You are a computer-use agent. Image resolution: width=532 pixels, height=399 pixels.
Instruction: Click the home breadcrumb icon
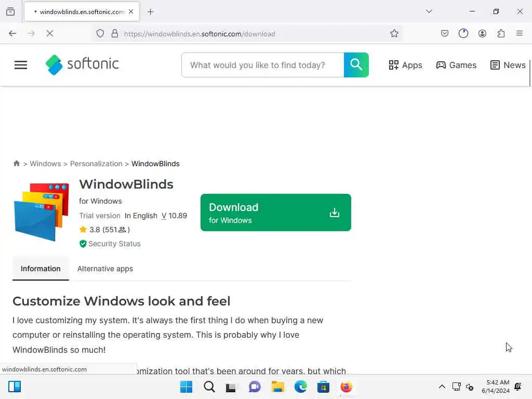pyautogui.click(x=17, y=164)
